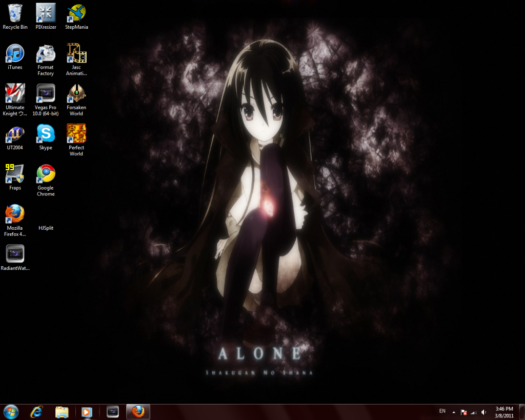Click the network signal tray icon
The image size is (525, 420).
tap(473, 412)
